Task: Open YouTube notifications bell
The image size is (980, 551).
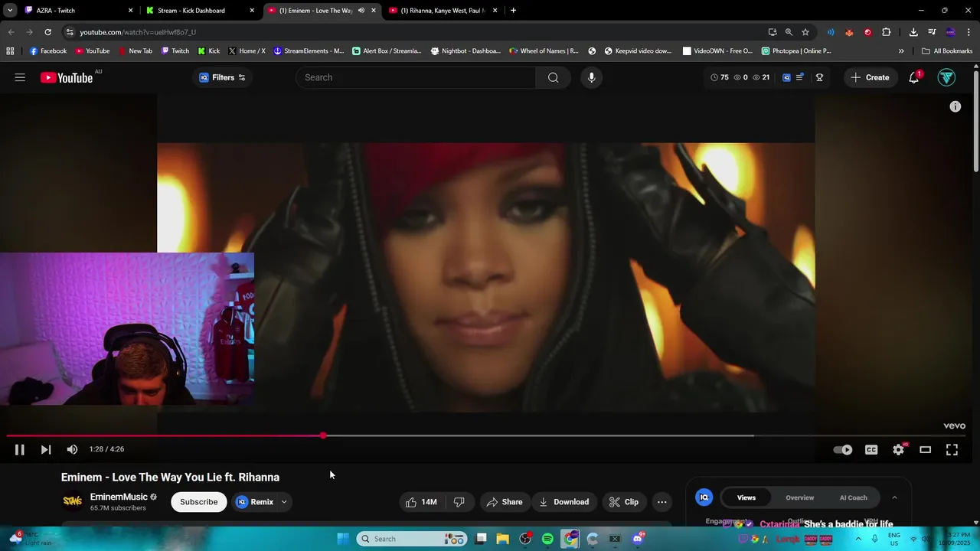Action: (x=914, y=77)
